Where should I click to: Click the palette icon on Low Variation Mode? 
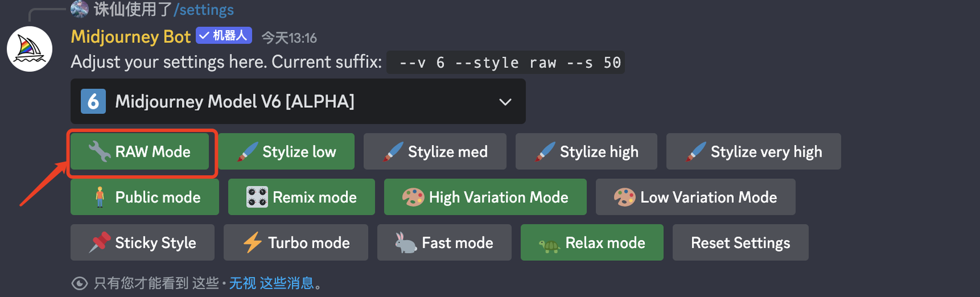tap(625, 197)
